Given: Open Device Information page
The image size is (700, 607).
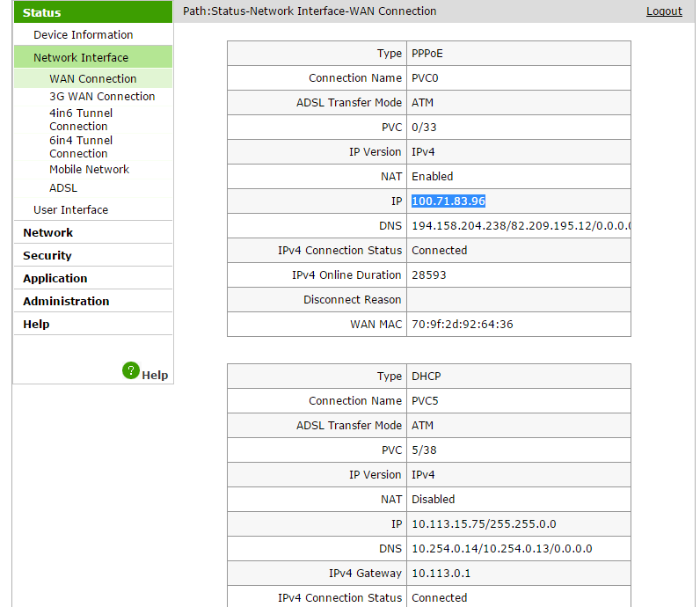Looking at the screenshot, I should coord(83,35).
